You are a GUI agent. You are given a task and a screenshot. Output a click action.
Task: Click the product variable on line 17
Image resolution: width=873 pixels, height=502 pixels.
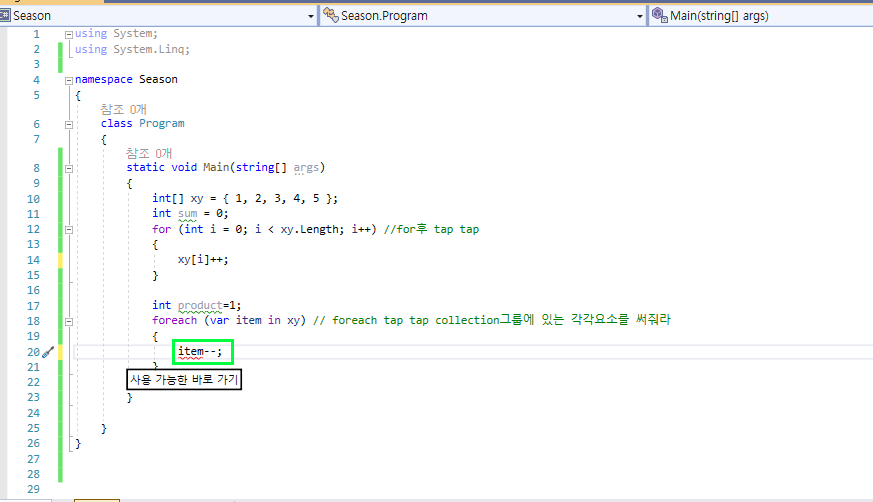click(x=200, y=305)
